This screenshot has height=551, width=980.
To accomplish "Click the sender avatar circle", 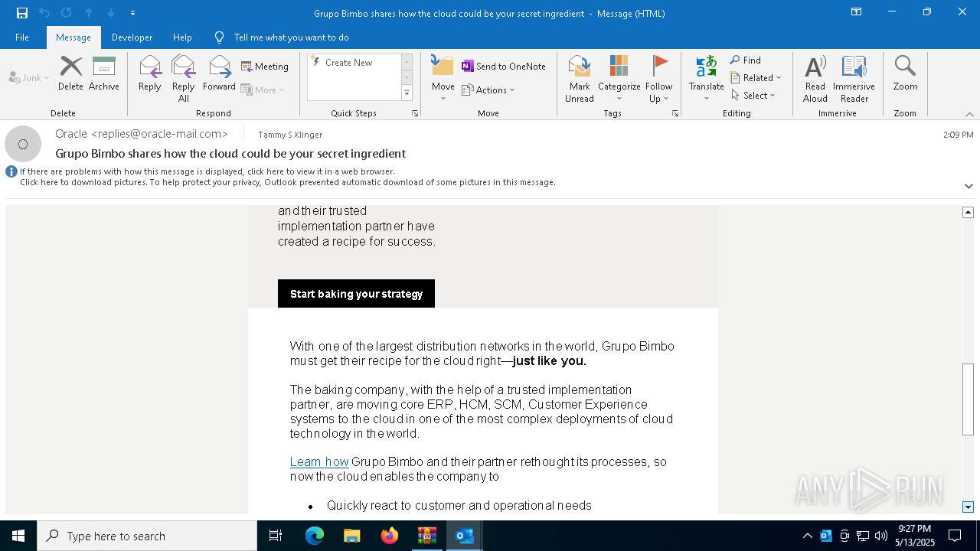I will pyautogui.click(x=23, y=144).
